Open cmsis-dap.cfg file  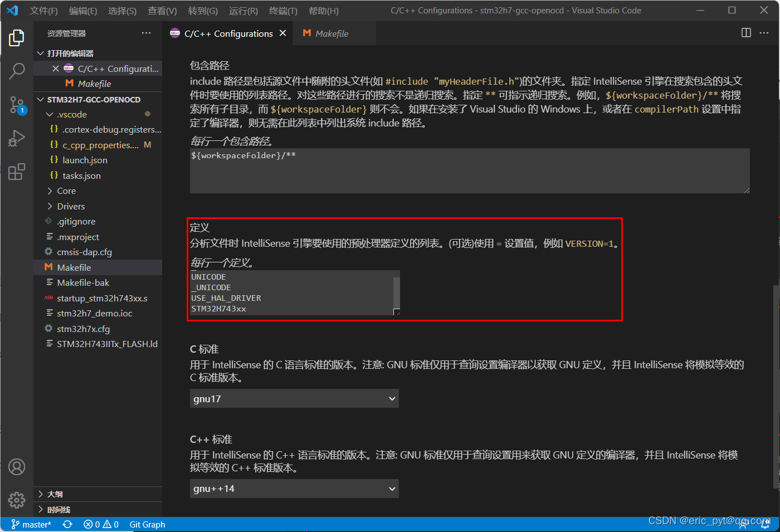tap(98, 252)
